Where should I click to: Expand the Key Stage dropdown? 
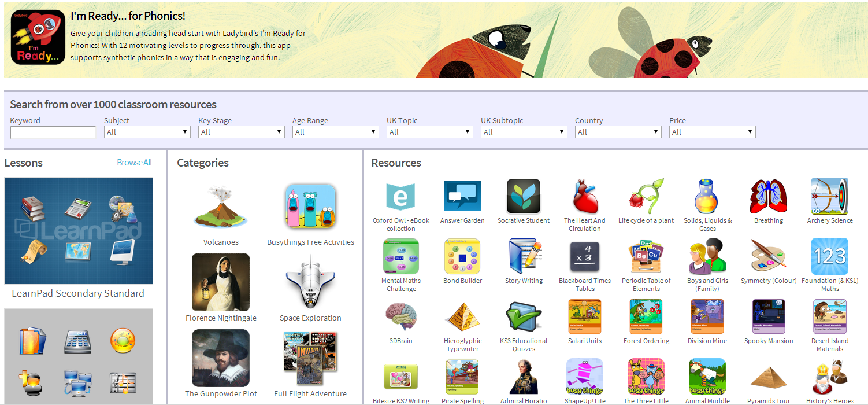242,132
